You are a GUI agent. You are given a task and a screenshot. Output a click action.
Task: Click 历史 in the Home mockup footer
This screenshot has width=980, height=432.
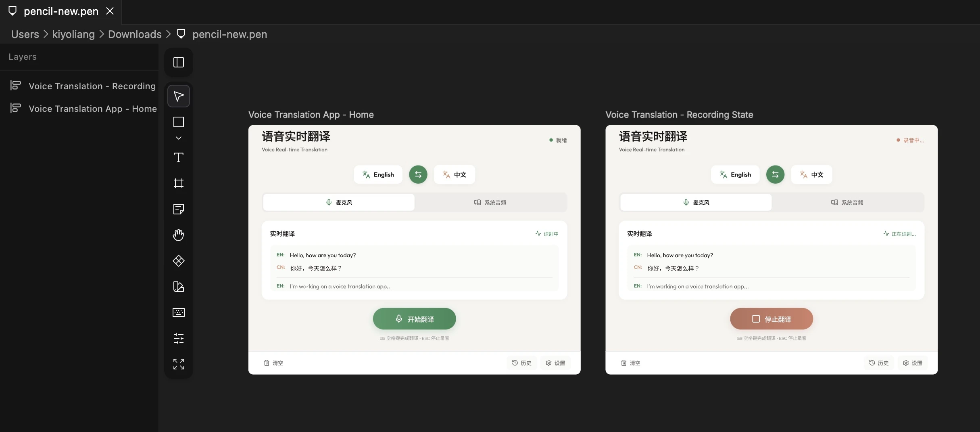point(521,363)
